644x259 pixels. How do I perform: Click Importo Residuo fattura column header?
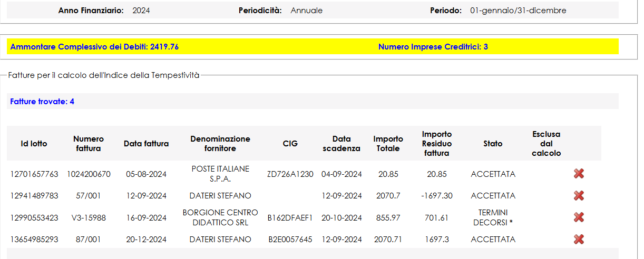(x=437, y=143)
